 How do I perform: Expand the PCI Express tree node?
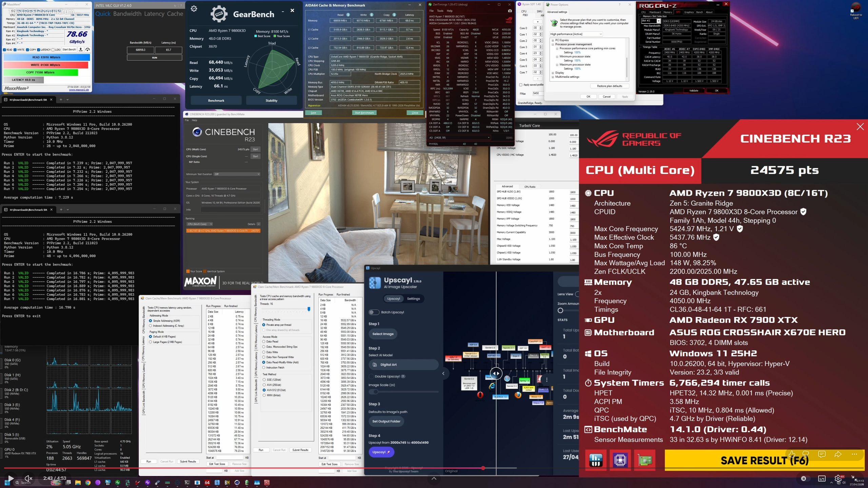pyautogui.click(x=553, y=40)
